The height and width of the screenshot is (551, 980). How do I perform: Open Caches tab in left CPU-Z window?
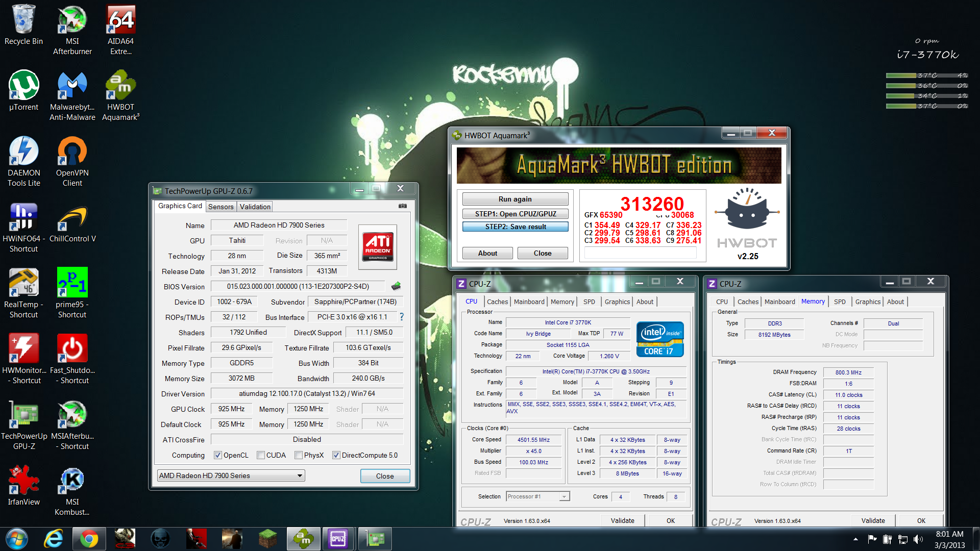pyautogui.click(x=498, y=302)
